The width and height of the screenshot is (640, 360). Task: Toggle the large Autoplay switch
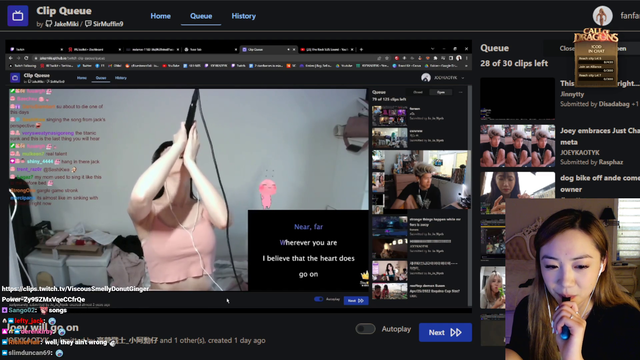365,329
